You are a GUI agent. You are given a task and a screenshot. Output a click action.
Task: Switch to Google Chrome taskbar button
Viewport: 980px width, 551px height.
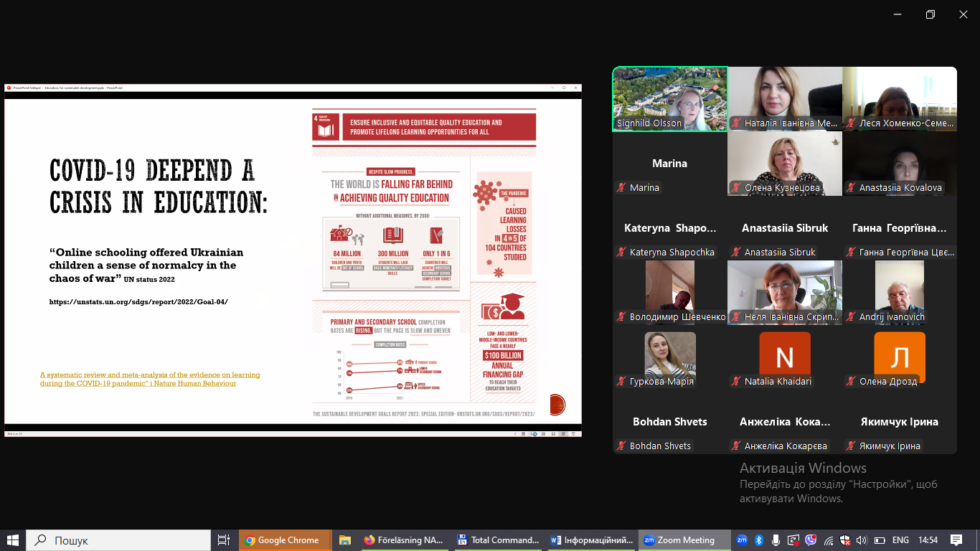point(285,540)
